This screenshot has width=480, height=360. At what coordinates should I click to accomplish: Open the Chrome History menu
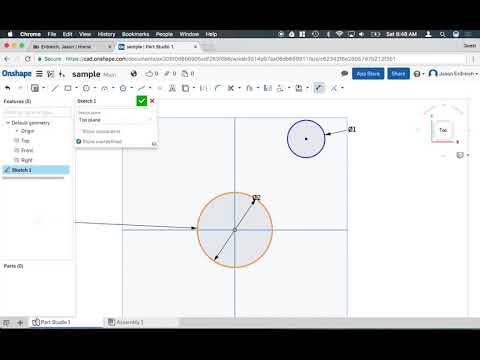106,34
